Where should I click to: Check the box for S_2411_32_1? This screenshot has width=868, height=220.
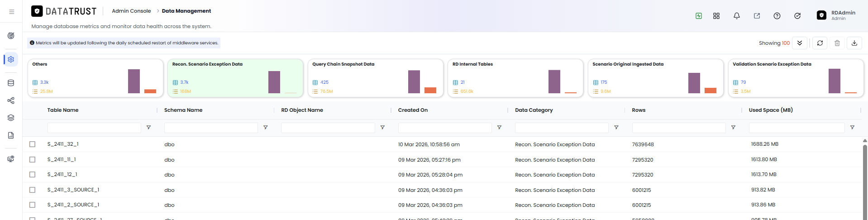click(x=32, y=144)
